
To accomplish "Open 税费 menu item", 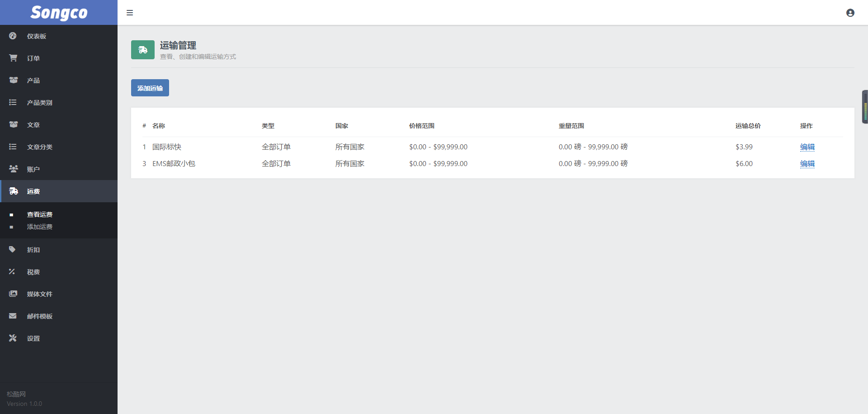I will pyautogui.click(x=59, y=272).
